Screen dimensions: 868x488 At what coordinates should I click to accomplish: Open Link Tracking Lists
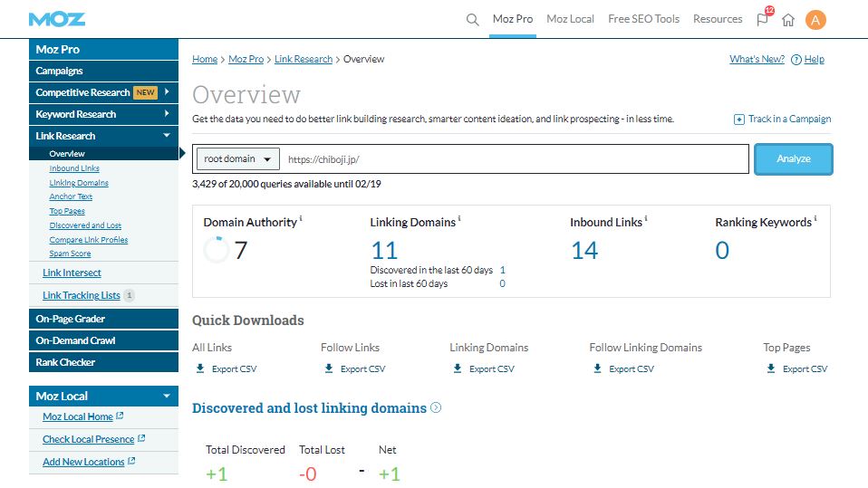point(82,295)
